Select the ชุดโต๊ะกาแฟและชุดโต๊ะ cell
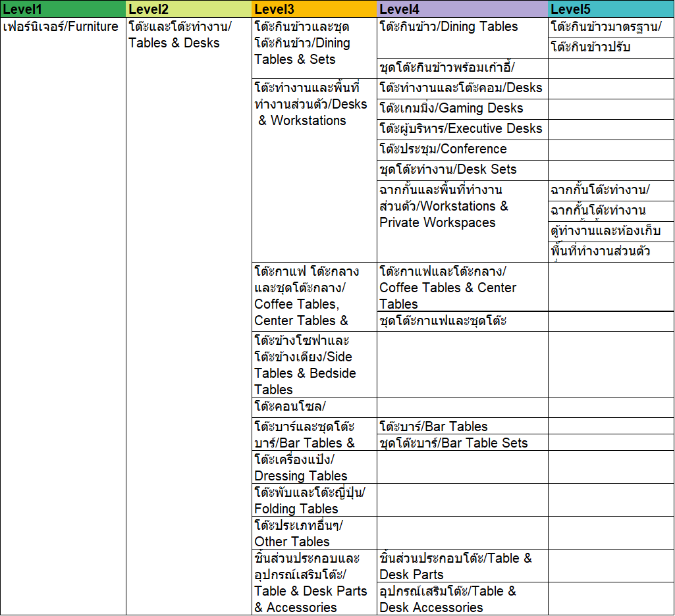 point(462,321)
